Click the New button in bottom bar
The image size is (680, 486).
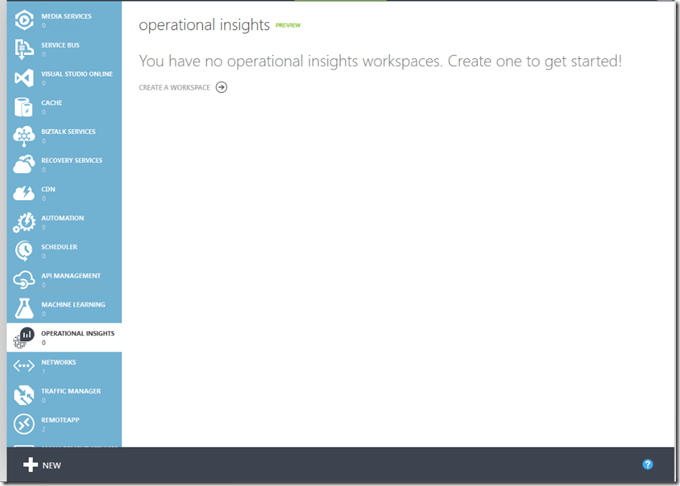pyautogui.click(x=43, y=466)
